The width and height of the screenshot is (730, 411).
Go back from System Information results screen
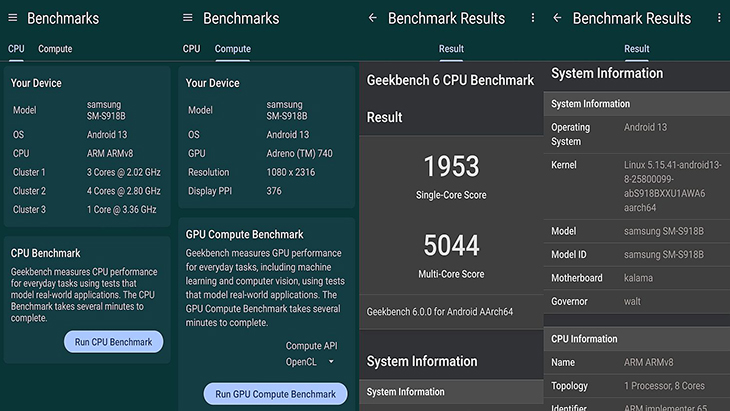click(x=557, y=18)
